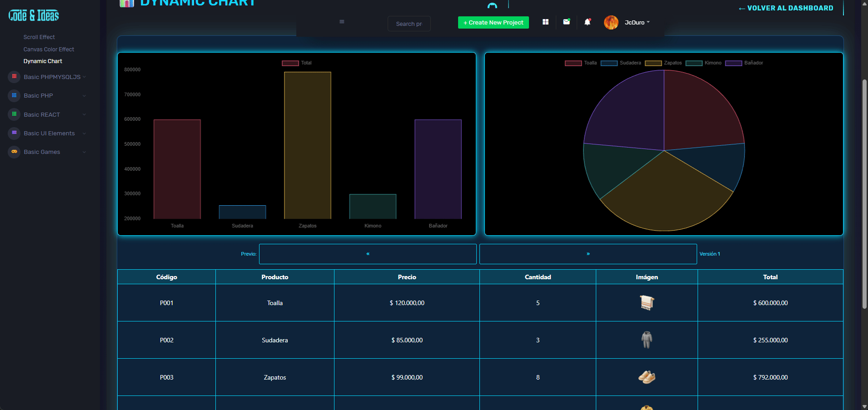Click Create New Project button
This screenshot has height=410, width=868.
493,23
